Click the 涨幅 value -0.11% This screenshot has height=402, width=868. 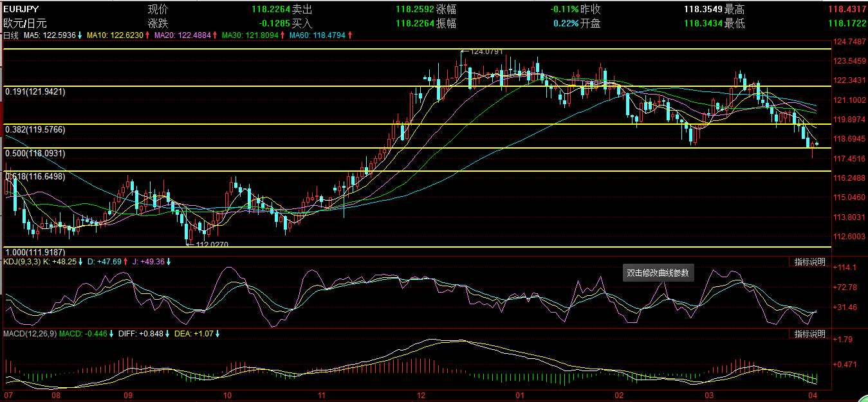[564, 10]
